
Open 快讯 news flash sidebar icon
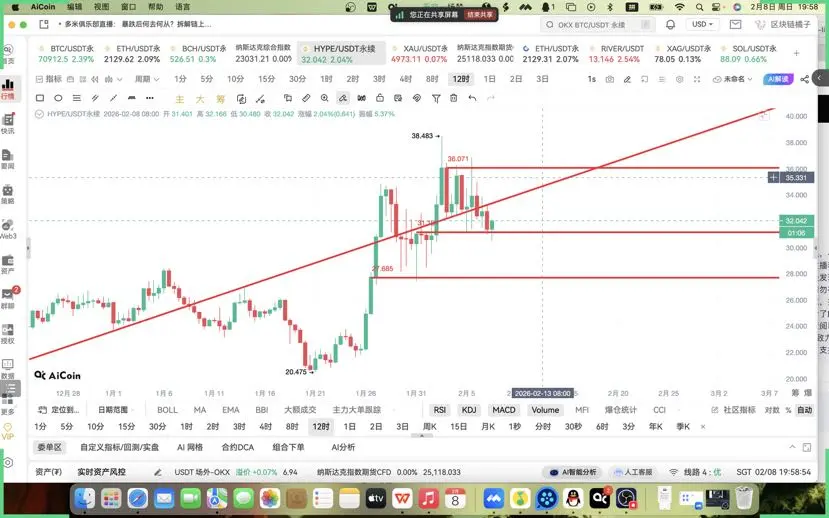8,124
